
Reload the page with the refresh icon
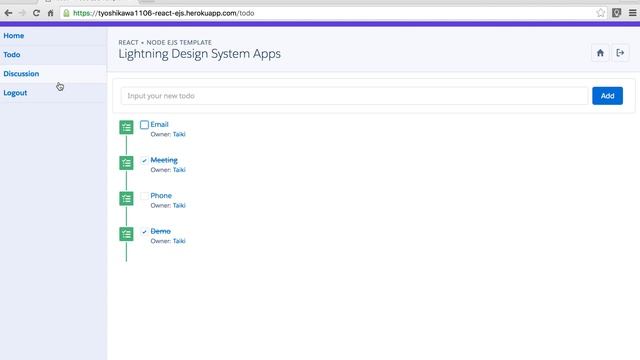tap(36, 13)
